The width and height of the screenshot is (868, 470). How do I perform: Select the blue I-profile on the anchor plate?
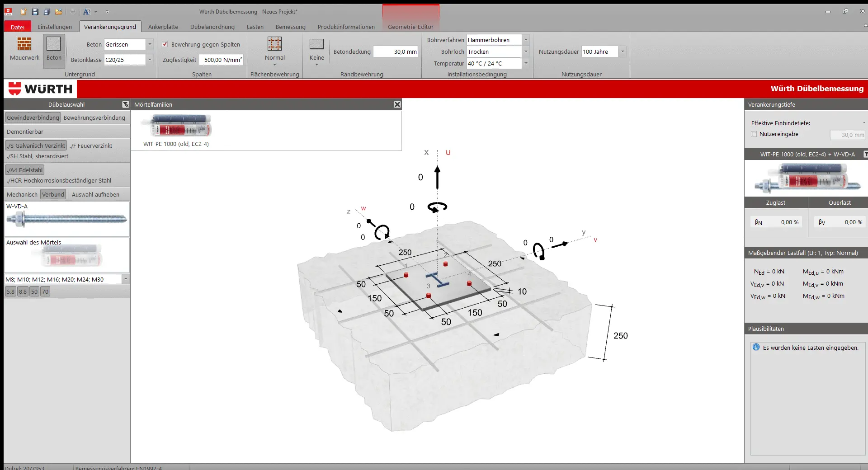click(x=437, y=279)
